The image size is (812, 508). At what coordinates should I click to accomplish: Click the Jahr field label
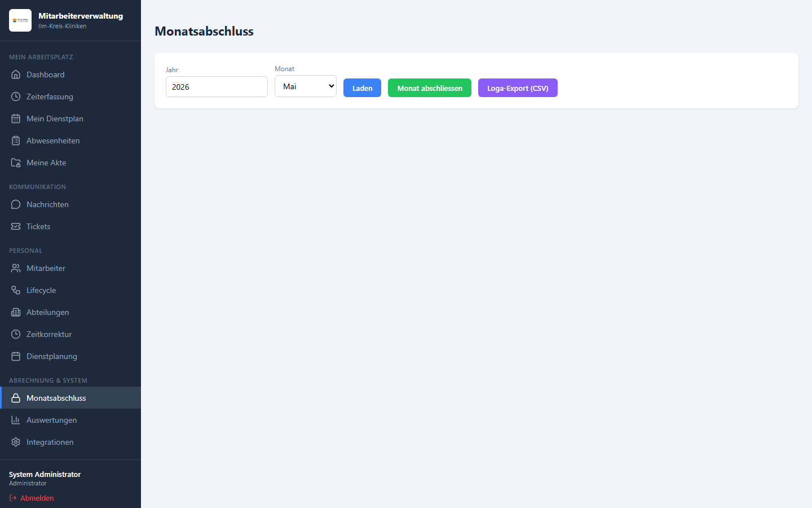172,70
